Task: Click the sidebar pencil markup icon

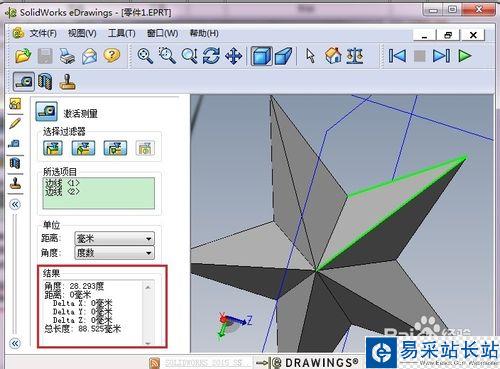Action: [15, 123]
